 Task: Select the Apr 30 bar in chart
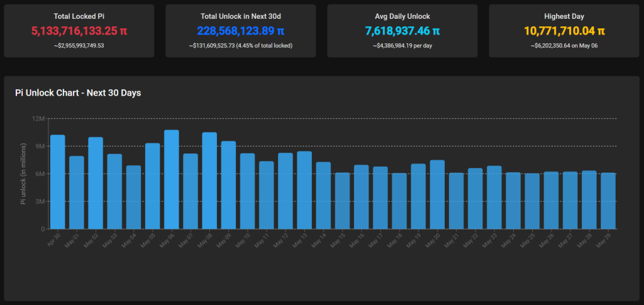pyautogui.click(x=58, y=182)
